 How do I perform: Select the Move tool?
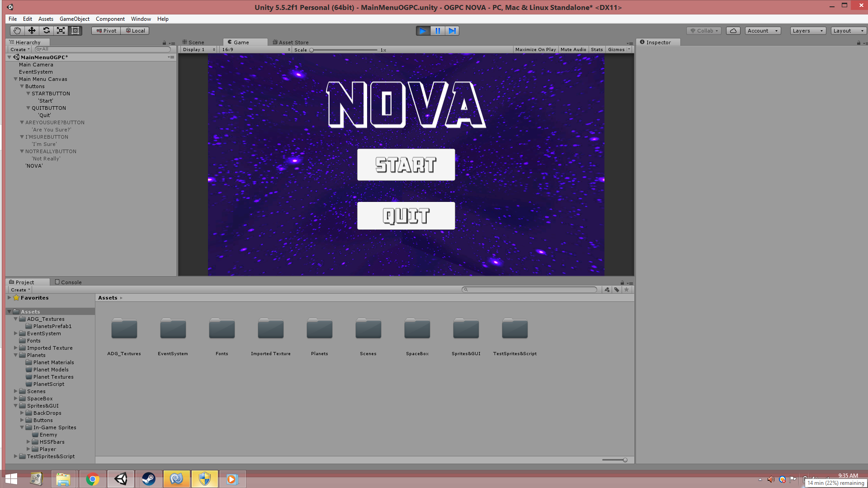(32, 31)
